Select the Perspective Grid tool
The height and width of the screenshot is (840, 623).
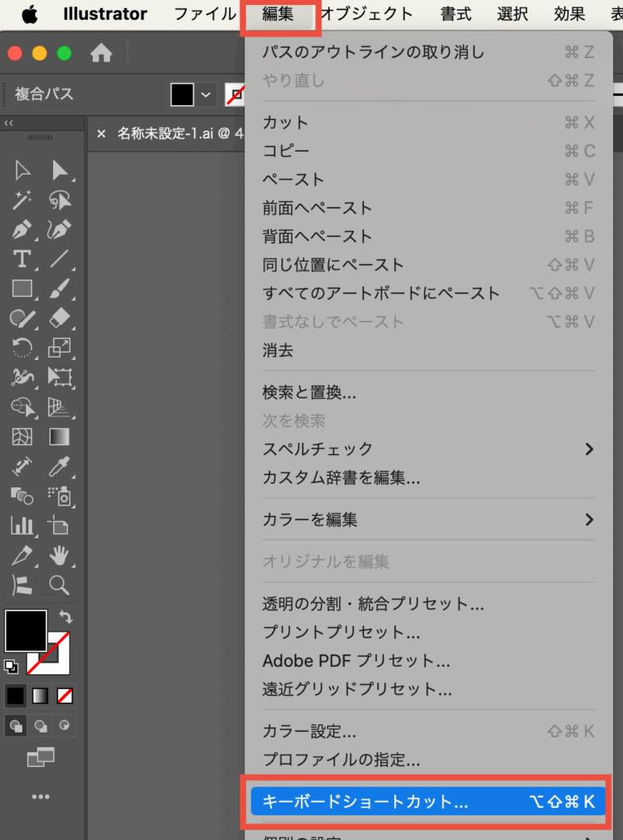[59, 407]
